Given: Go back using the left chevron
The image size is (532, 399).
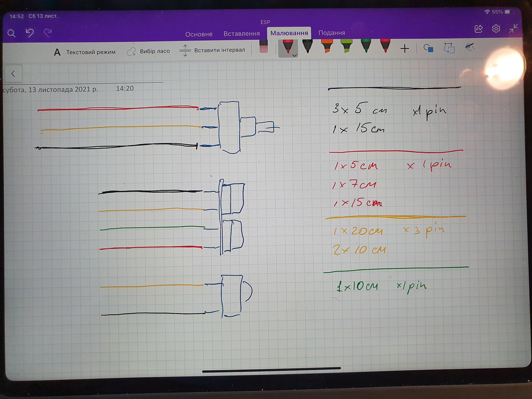Looking at the screenshot, I should tap(13, 74).
